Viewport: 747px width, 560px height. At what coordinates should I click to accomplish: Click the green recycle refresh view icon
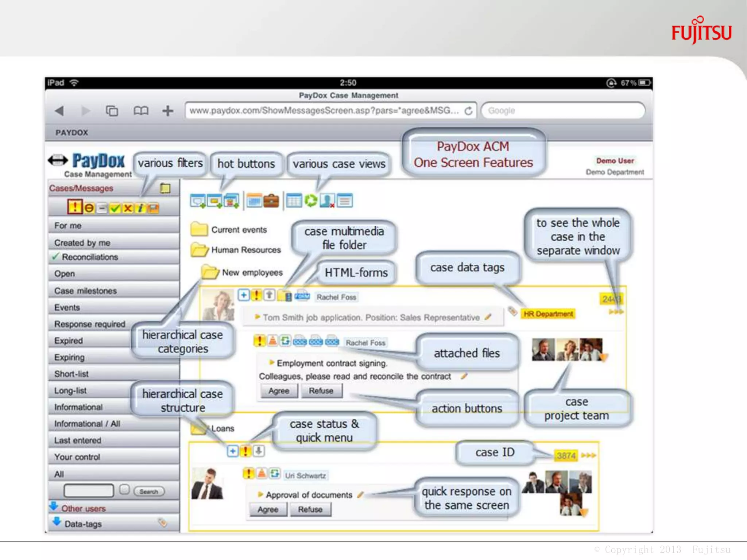point(311,201)
